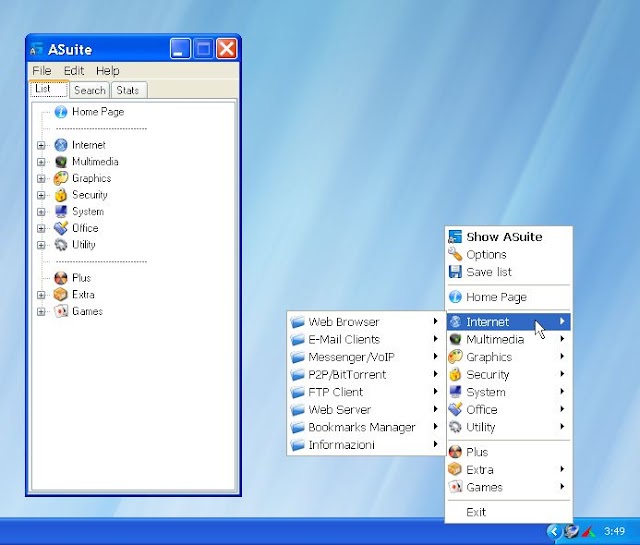Click the red triangle tray icon
The image size is (640, 545).
click(588, 532)
